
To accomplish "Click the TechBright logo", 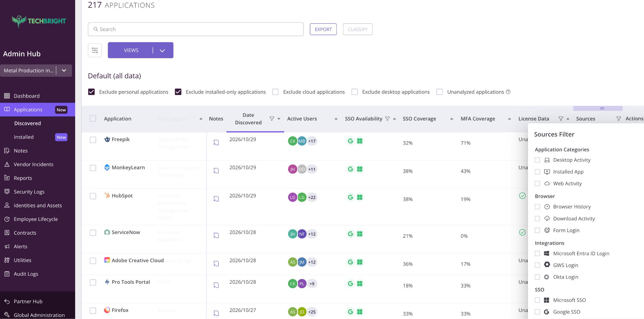I will click(x=39, y=21).
